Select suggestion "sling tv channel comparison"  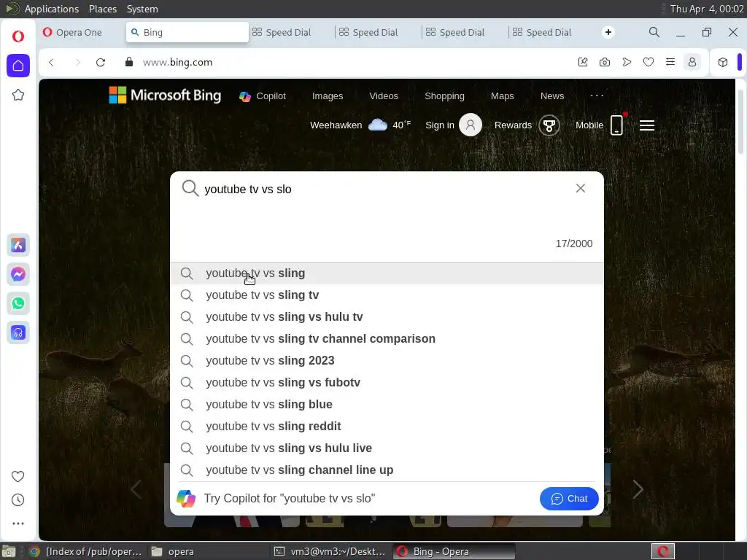click(387, 339)
